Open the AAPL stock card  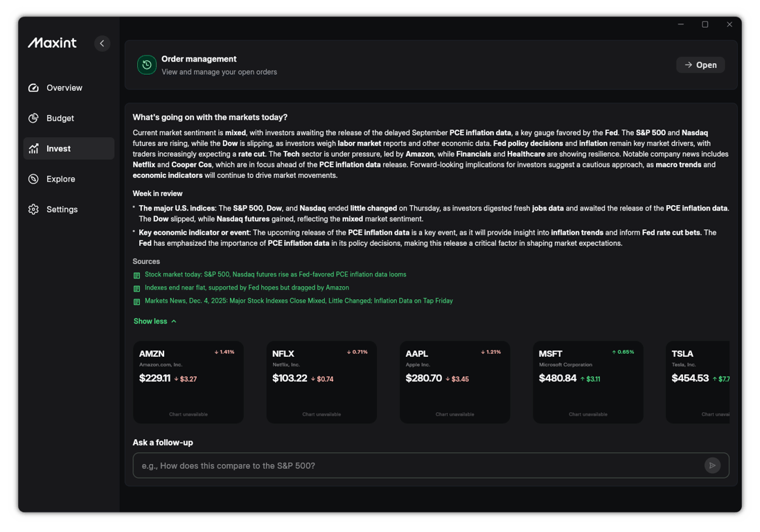[x=454, y=382]
